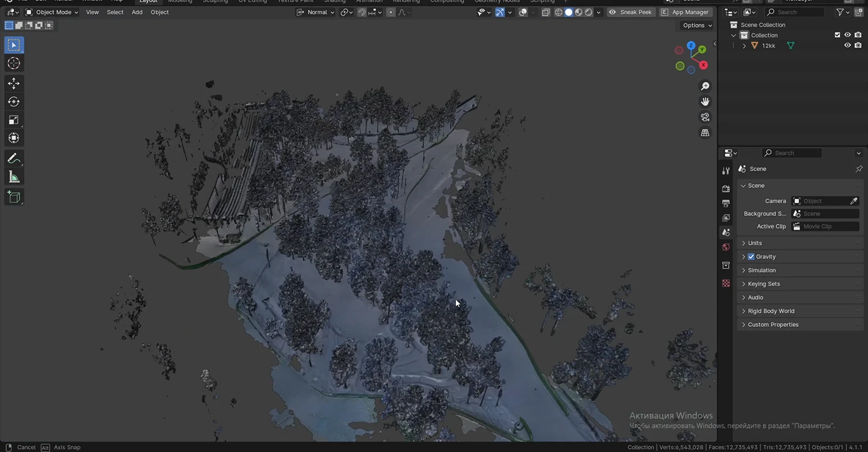Screen dimensions: 868x452
Task: Expand the Custom Properties panel
Action: 800,325
